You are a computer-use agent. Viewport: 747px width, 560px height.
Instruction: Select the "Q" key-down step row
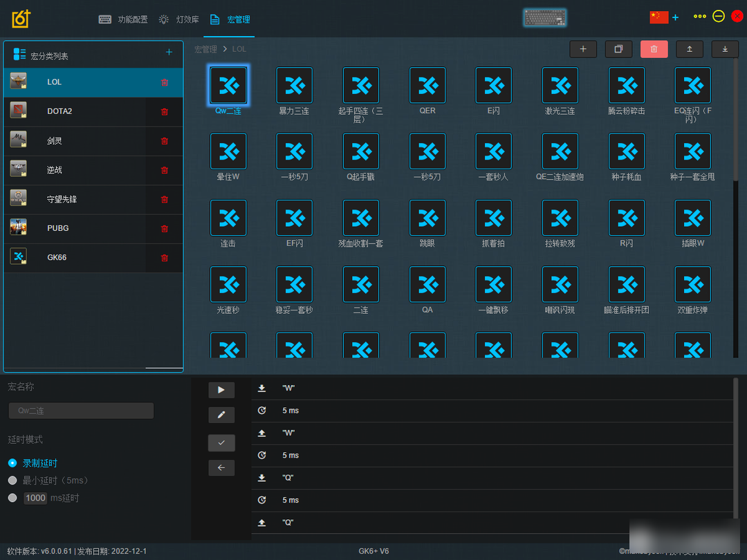[492, 478]
